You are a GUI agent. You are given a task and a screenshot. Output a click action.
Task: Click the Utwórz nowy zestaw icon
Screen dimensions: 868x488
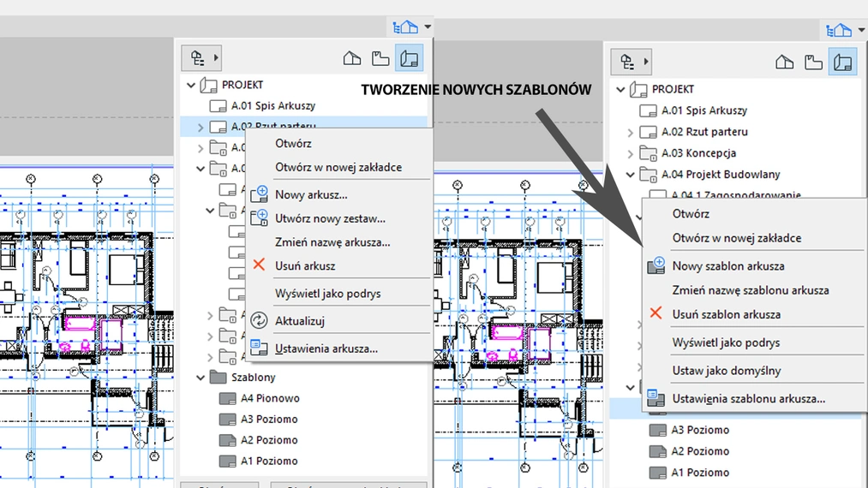[260, 218]
